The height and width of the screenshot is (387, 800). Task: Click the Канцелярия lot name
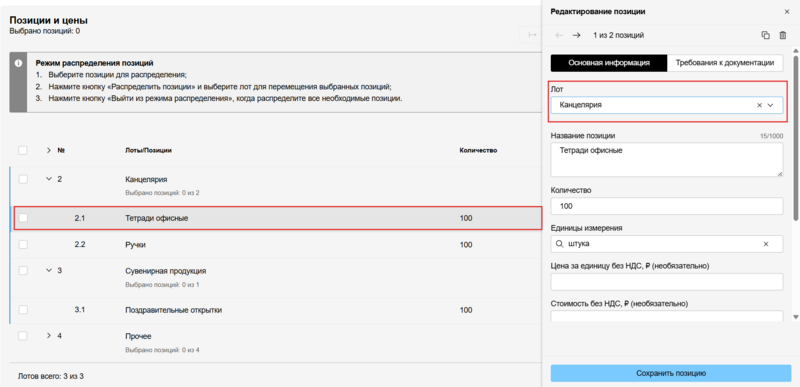(146, 179)
